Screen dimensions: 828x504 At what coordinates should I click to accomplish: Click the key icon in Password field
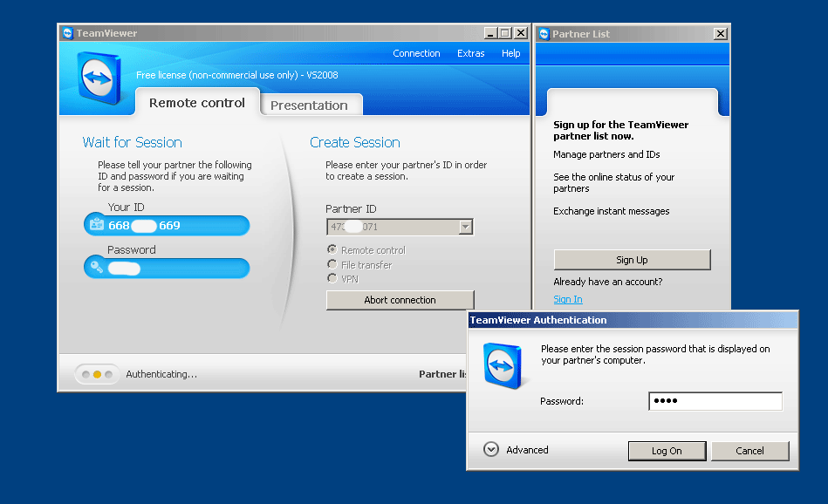tap(97, 267)
